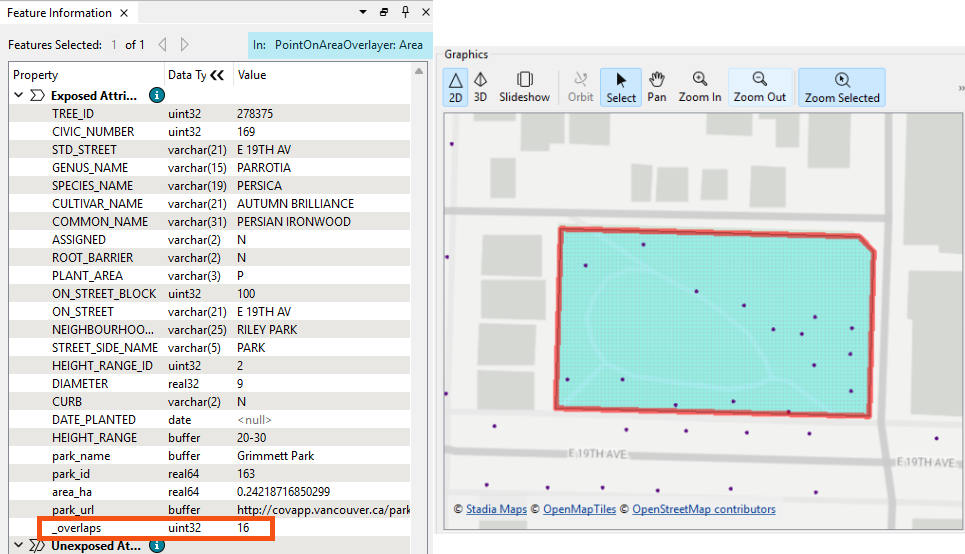Open OpenStreetMap contributors link
The height and width of the screenshot is (554, 965).
pos(703,509)
